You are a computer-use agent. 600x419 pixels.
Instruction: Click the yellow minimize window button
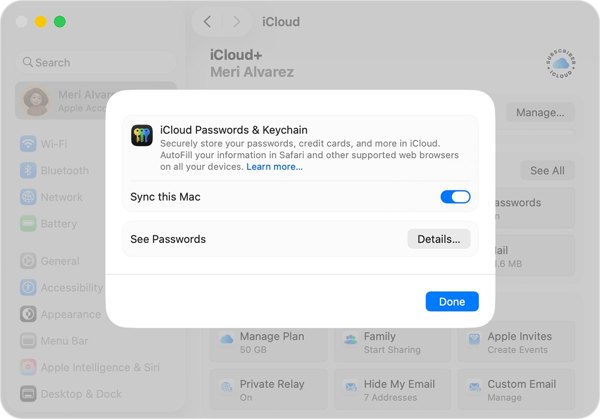pos(41,22)
